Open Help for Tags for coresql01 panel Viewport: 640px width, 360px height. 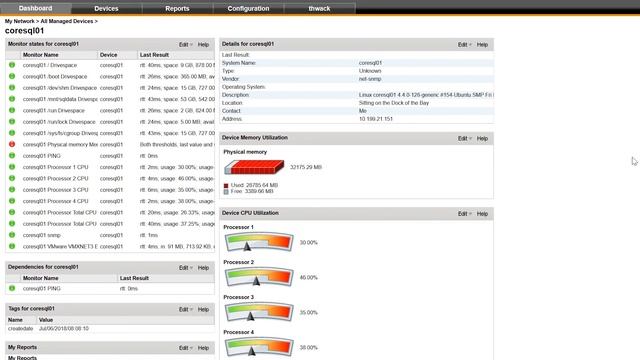tap(203, 309)
